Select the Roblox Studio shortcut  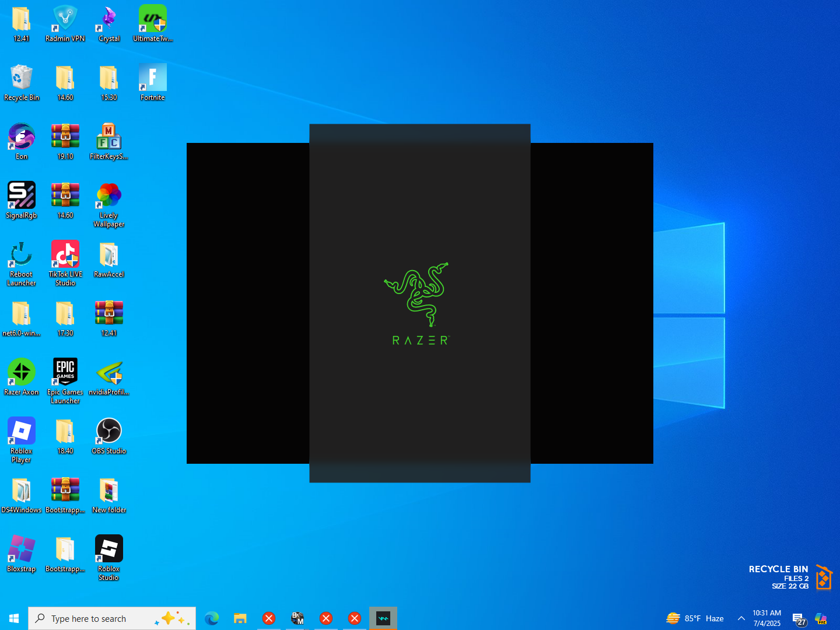click(x=109, y=558)
